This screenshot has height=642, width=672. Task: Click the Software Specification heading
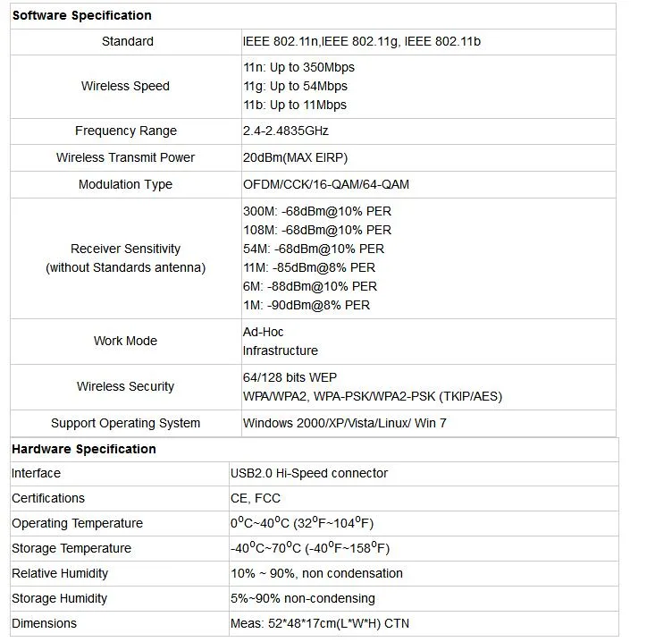point(82,15)
